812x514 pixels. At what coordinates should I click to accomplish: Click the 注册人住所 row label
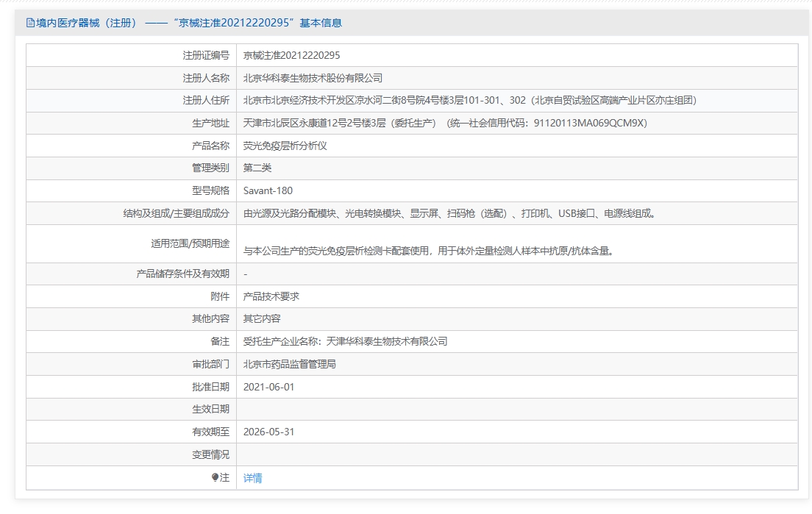206,101
